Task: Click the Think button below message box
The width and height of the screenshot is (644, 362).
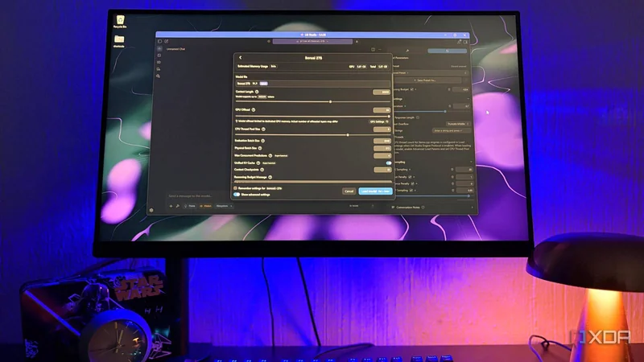Action: [190, 206]
